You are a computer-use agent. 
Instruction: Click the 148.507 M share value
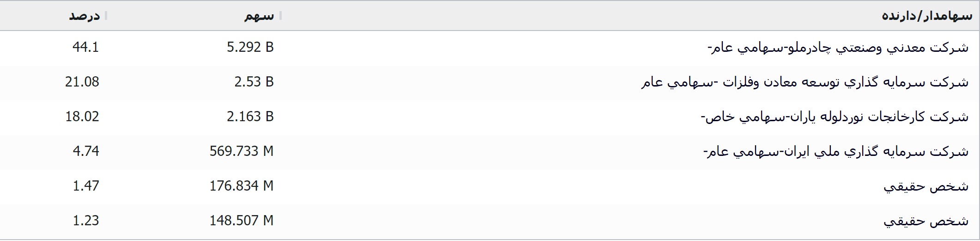(241, 221)
